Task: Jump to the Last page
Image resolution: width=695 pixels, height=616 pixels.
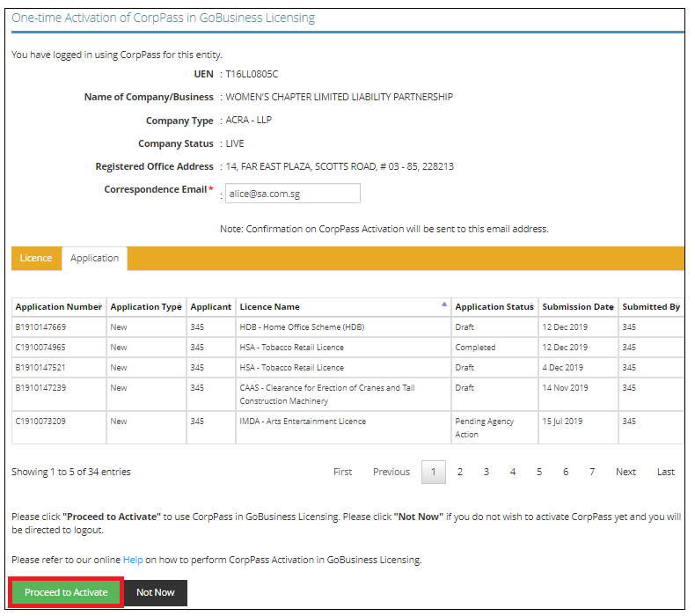Action: [666, 472]
